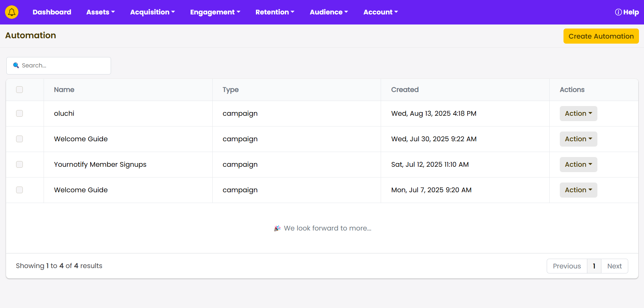644x308 pixels.
Task: Open the Audience navigation menu
Action: 328,12
